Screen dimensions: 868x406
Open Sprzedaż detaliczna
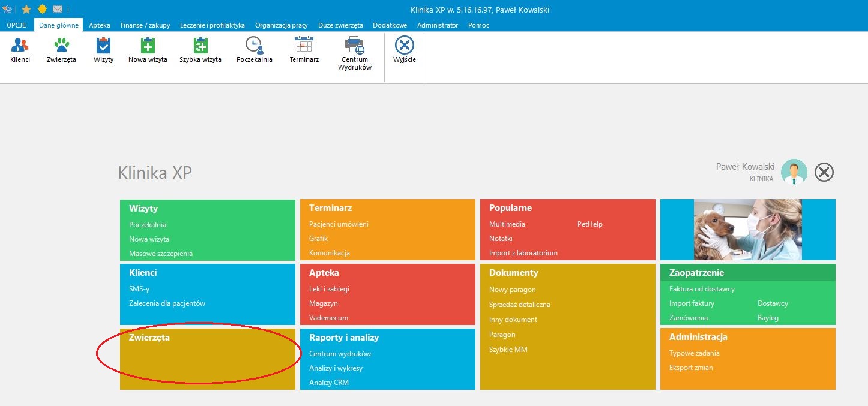click(x=520, y=305)
